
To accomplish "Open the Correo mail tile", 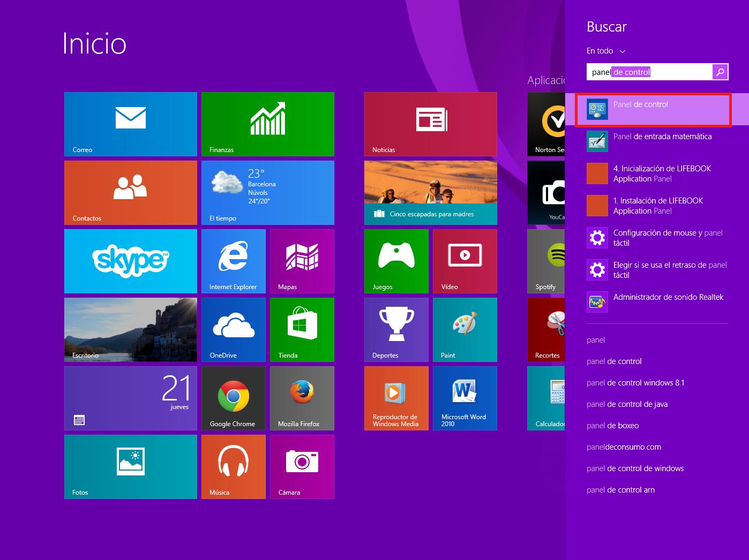I will [x=130, y=124].
